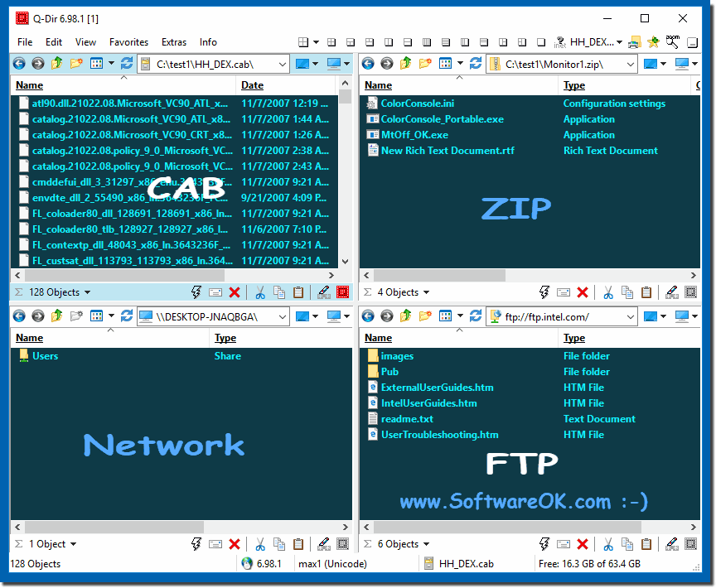
Task: Open the ftp://ftp.intel.com/ address dropdown
Action: tap(631, 316)
